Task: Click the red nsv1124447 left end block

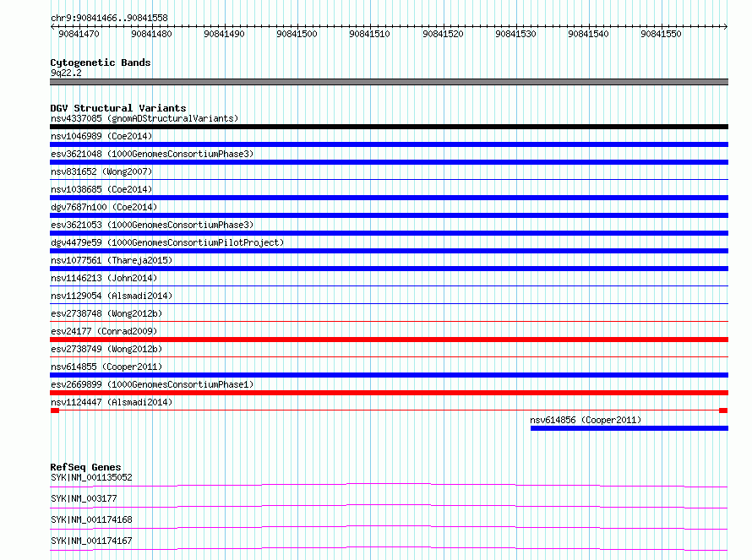Action: pyautogui.click(x=55, y=410)
